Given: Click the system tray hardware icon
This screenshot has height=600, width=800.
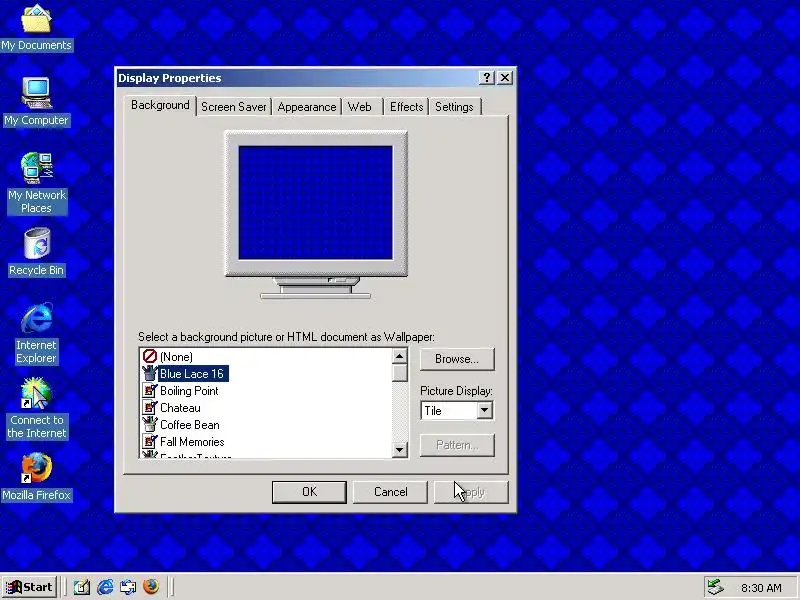Looking at the screenshot, I should tap(715, 587).
